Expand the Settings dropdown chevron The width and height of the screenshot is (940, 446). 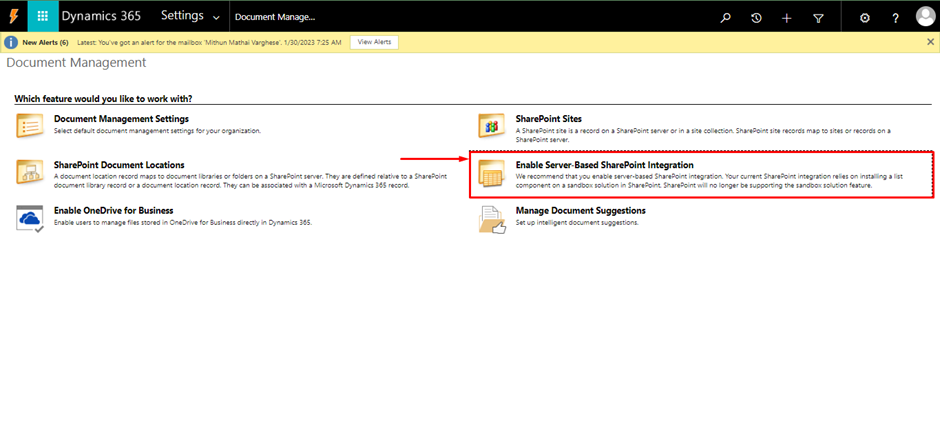[x=216, y=17]
